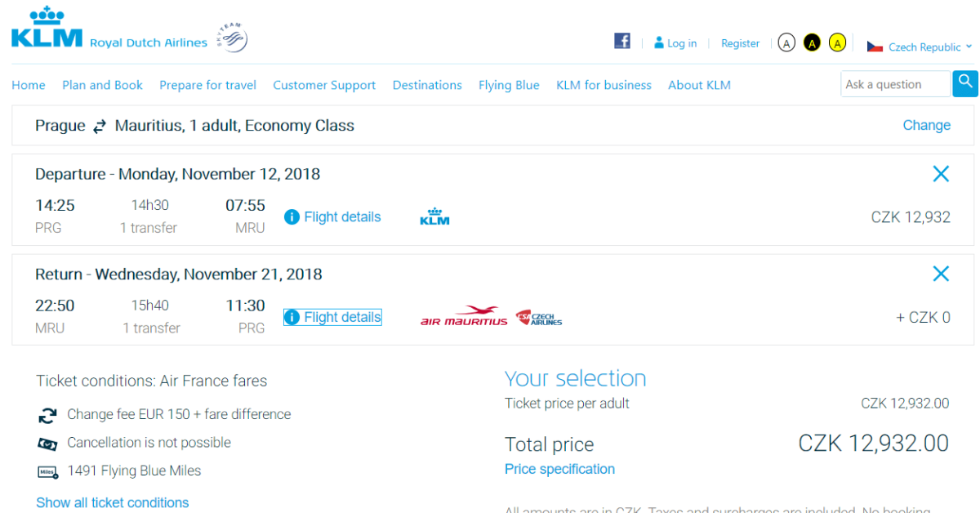
Task: Select the black-on-yellow contrast circle
Action: [812, 43]
